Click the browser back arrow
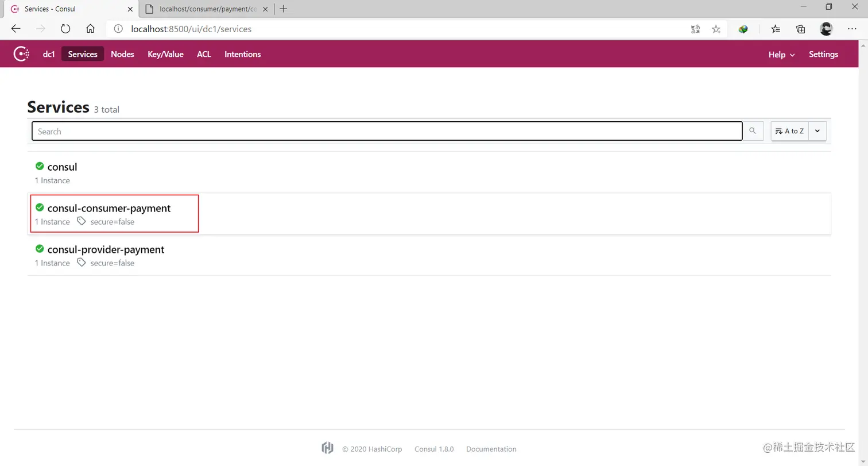Viewport: 868px width, 466px height. (16, 29)
